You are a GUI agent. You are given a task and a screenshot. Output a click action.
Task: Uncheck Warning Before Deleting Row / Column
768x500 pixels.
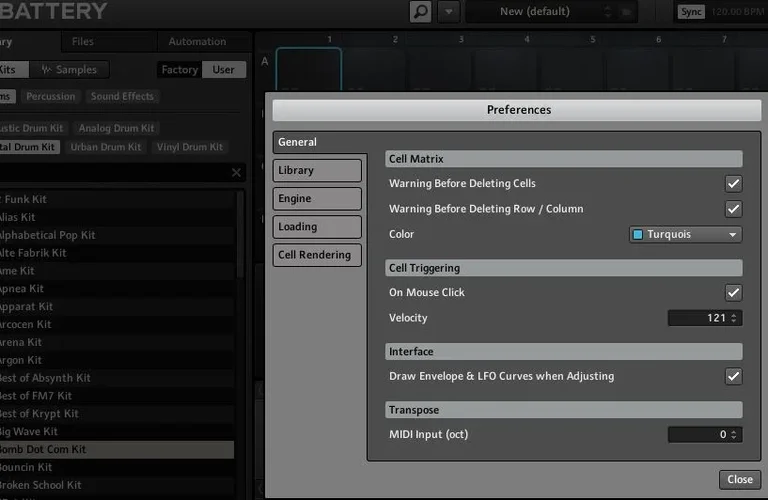[733, 209]
